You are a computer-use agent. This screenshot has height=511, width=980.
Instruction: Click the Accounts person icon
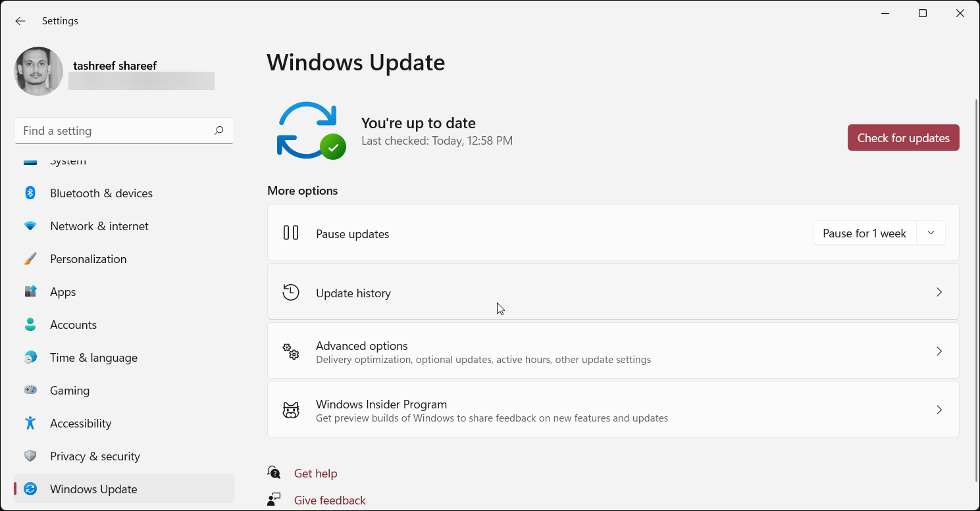(x=30, y=324)
